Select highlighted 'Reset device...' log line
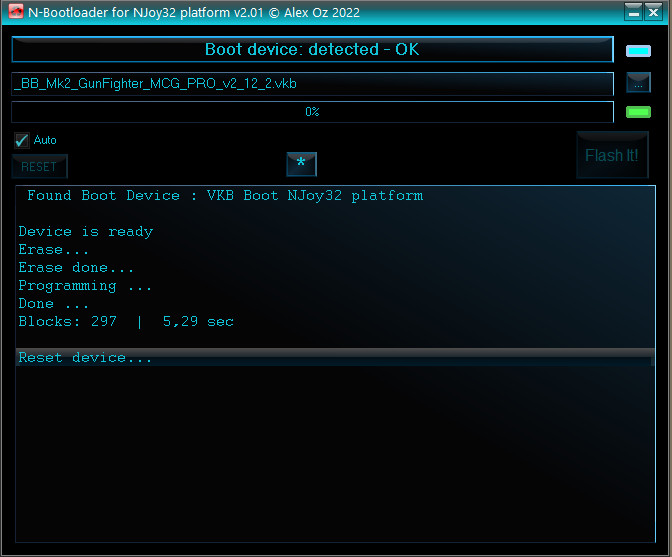 (335, 357)
